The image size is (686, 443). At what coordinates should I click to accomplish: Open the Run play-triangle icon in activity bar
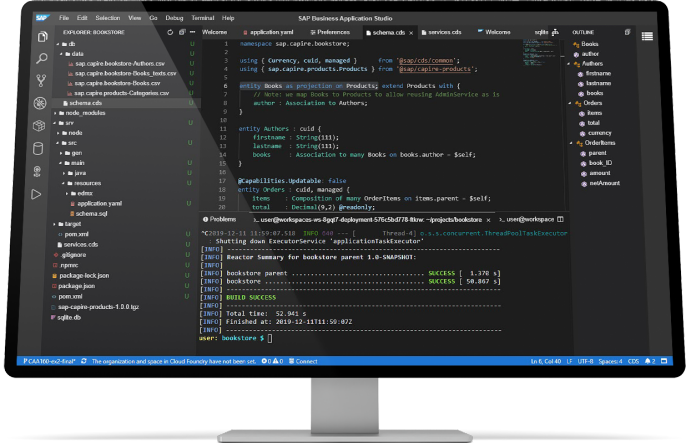[x=36, y=194]
